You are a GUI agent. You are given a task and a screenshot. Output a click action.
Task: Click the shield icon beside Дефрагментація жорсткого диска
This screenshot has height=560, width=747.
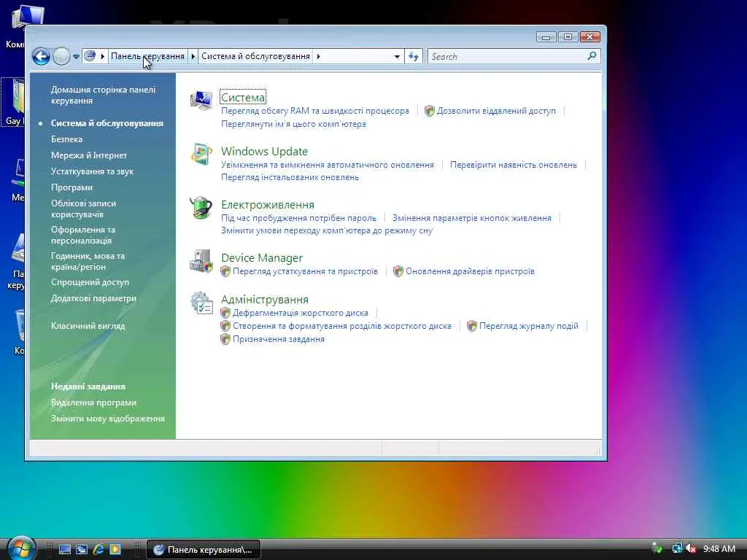225,313
